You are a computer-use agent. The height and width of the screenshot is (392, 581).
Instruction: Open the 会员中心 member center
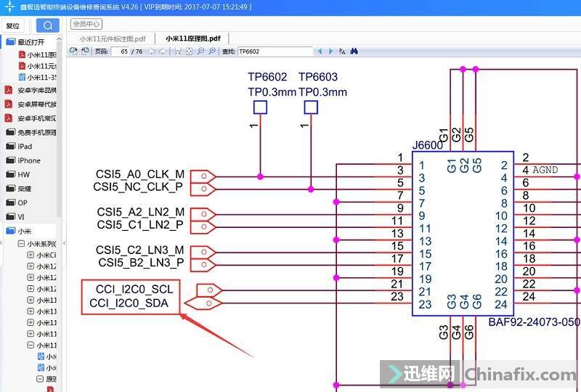pyautogui.click(x=86, y=24)
